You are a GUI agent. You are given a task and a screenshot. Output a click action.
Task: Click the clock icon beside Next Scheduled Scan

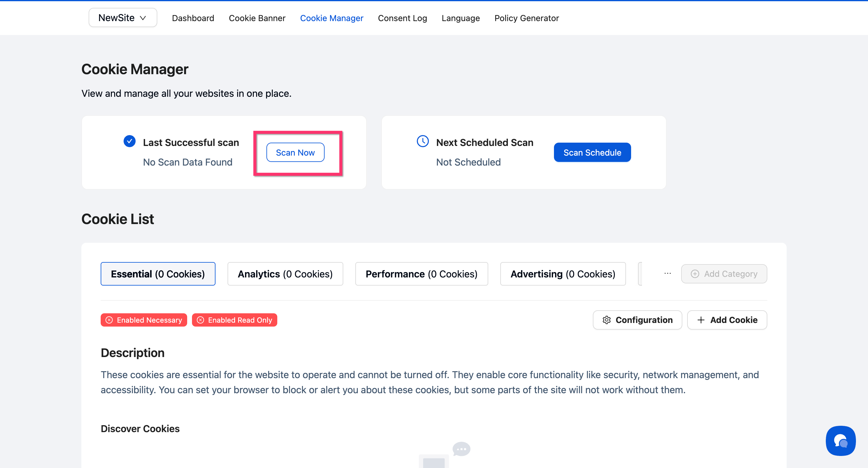(423, 141)
